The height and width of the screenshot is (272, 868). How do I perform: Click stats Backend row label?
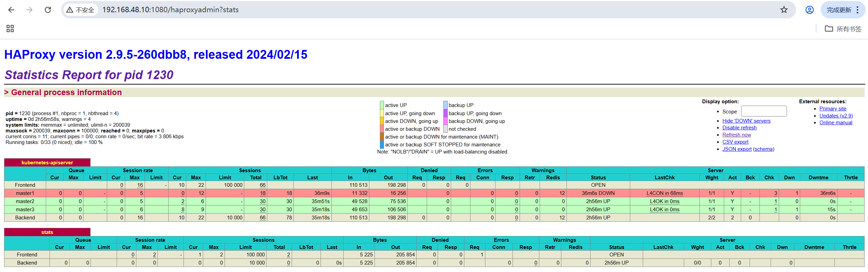click(x=27, y=263)
